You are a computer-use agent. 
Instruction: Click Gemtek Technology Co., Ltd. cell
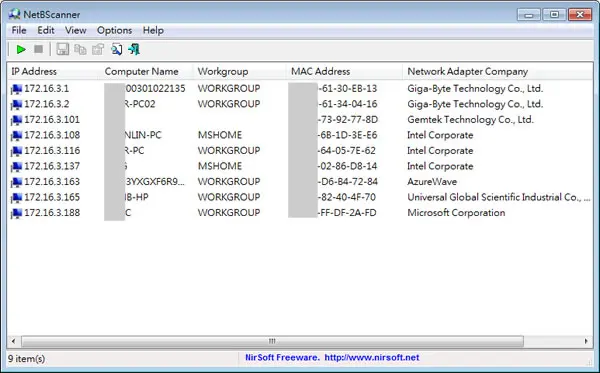point(470,119)
